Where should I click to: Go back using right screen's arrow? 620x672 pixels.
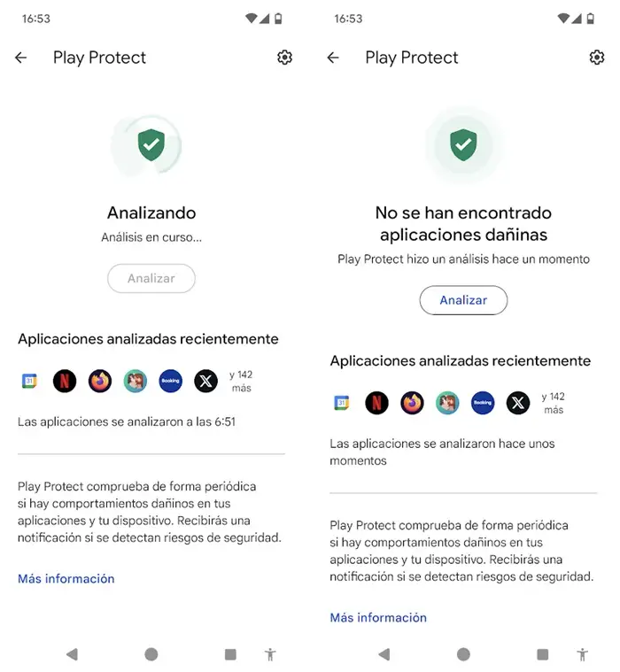(333, 58)
